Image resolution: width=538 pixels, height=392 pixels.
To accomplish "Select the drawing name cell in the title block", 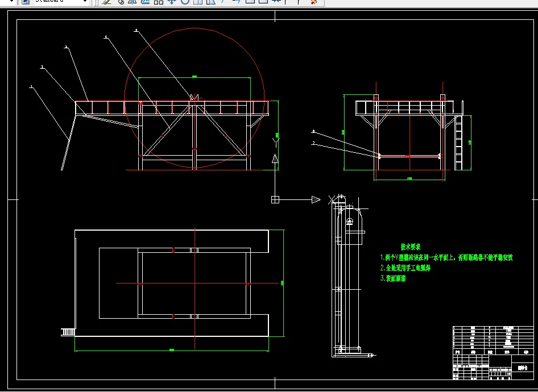I will tap(523, 368).
